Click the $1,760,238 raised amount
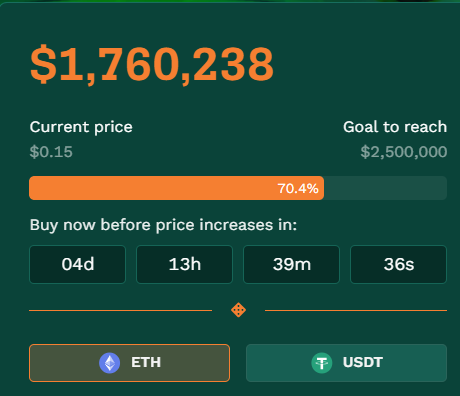 pos(152,65)
